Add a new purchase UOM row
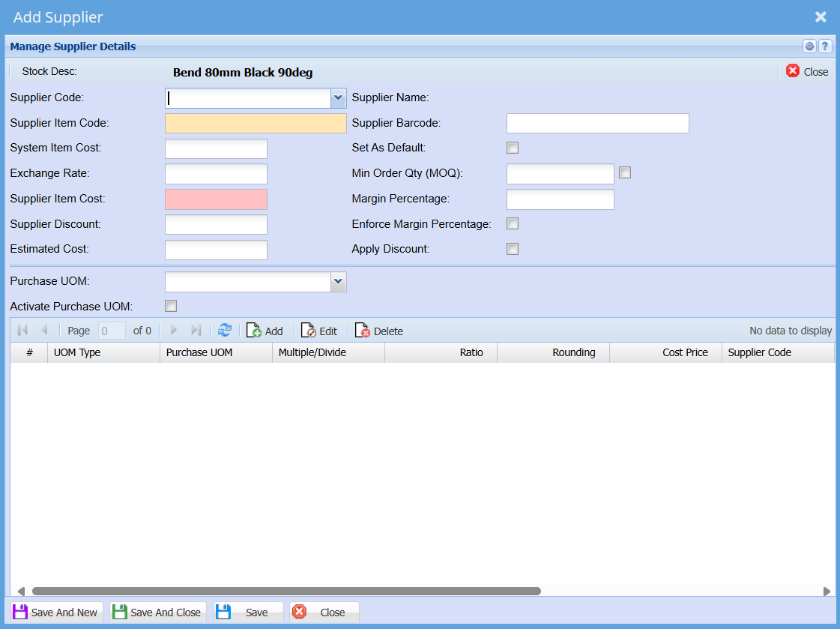 click(265, 331)
